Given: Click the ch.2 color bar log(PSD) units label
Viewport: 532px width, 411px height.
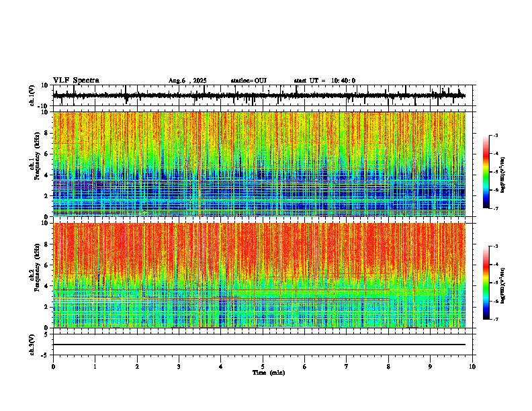Looking at the screenshot, I should tap(502, 286).
